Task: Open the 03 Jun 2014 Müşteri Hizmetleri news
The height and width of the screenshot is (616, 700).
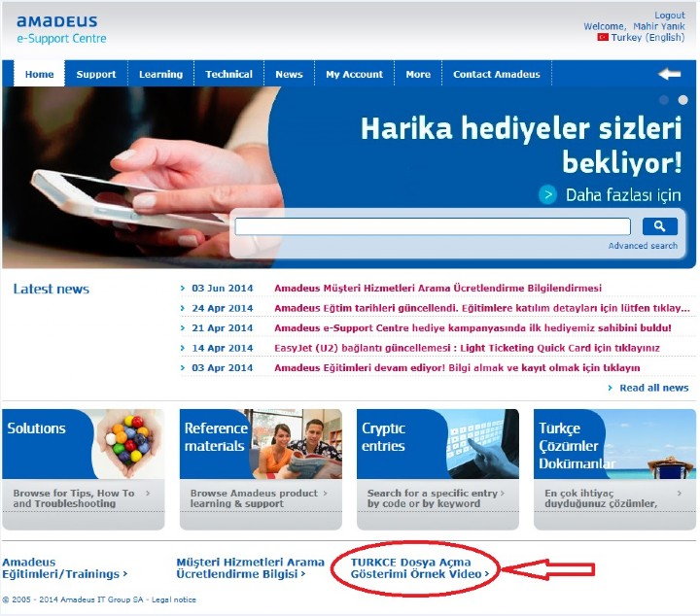Action: (437, 289)
